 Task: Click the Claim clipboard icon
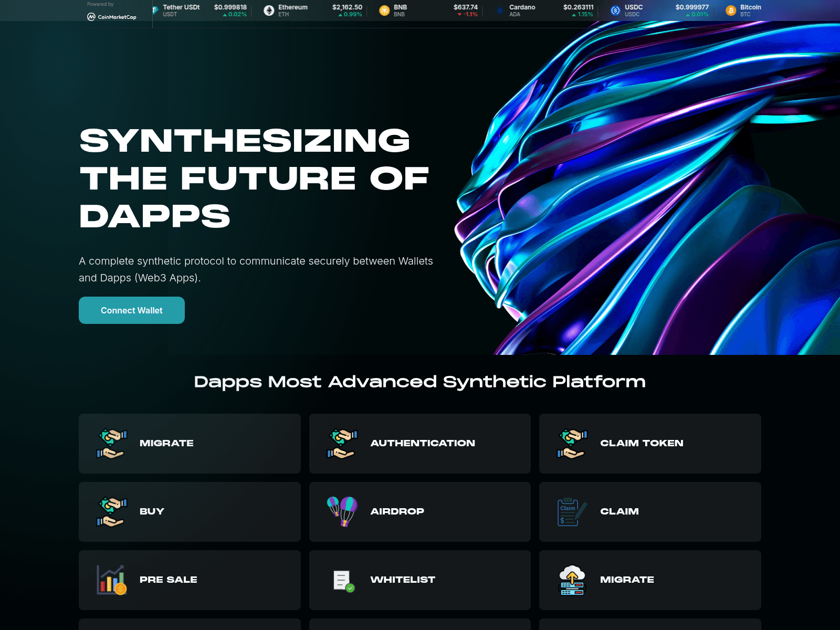coord(572,512)
